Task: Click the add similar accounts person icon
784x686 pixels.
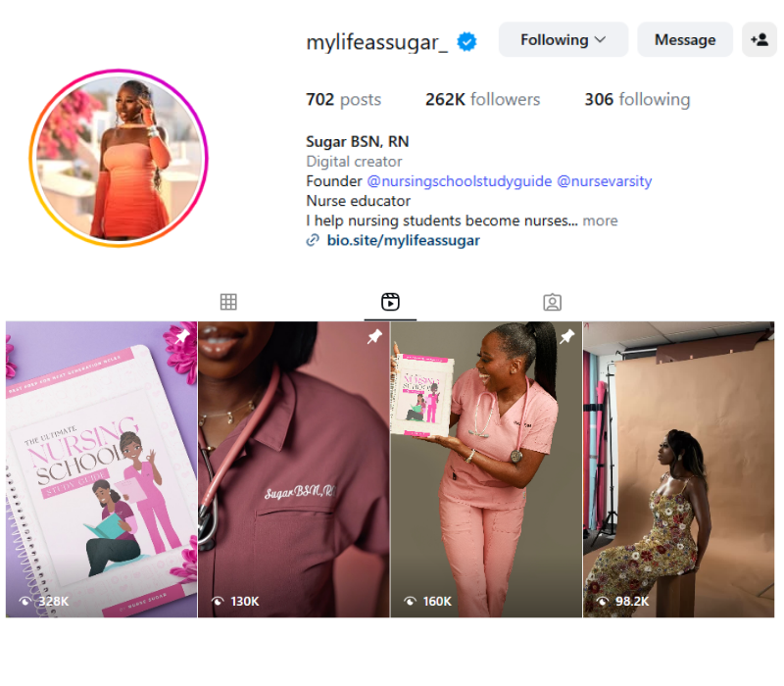Action: click(x=759, y=39)
